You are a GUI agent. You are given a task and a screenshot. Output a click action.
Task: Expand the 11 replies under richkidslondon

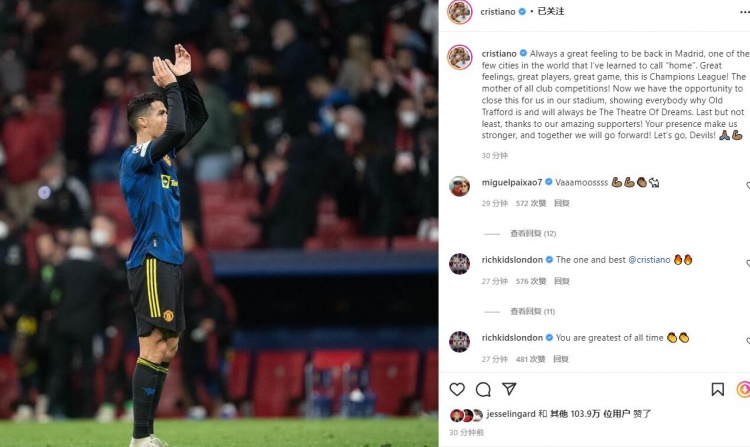[x=532, y=311]
